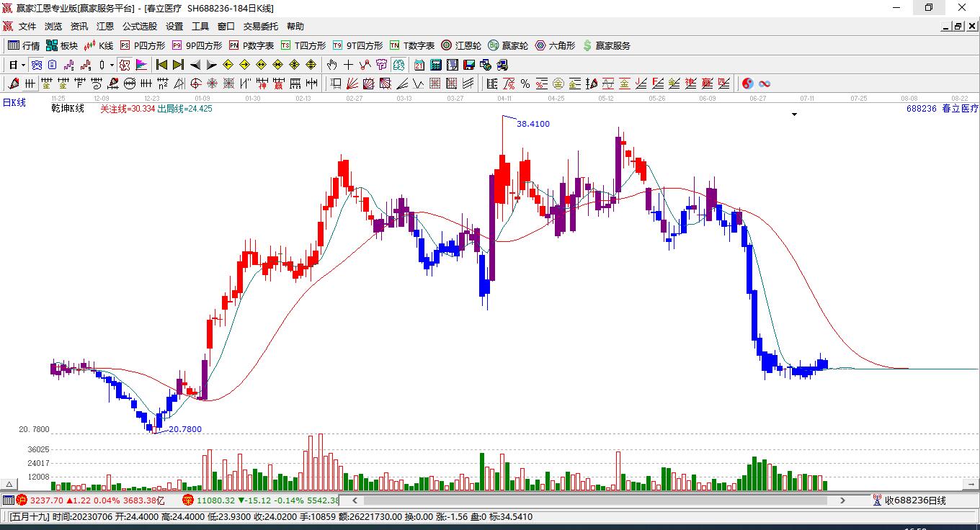Launch the 江恩轮 Gann wheel
The width and height of the screenshot is (980, 530).
coord(461,45)
